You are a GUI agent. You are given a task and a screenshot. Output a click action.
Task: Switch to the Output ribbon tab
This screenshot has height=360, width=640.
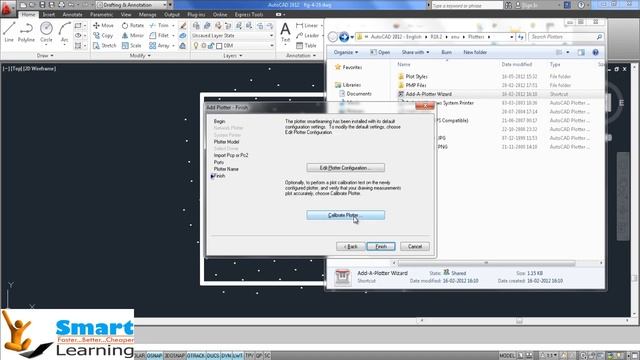point(172,15)
